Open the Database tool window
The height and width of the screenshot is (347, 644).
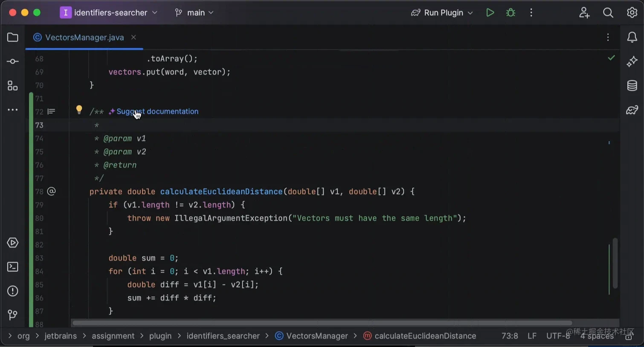click(x=632, y=86)
